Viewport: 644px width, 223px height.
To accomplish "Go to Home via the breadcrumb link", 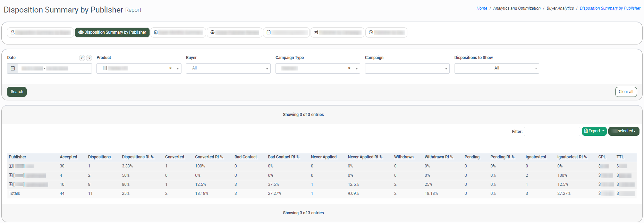I will click(482, 8).
